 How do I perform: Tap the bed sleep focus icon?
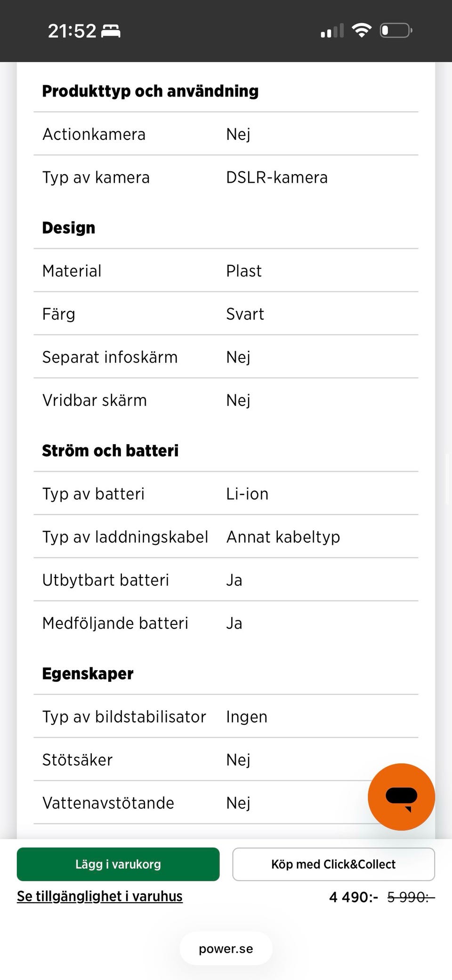tap(111, 31)
